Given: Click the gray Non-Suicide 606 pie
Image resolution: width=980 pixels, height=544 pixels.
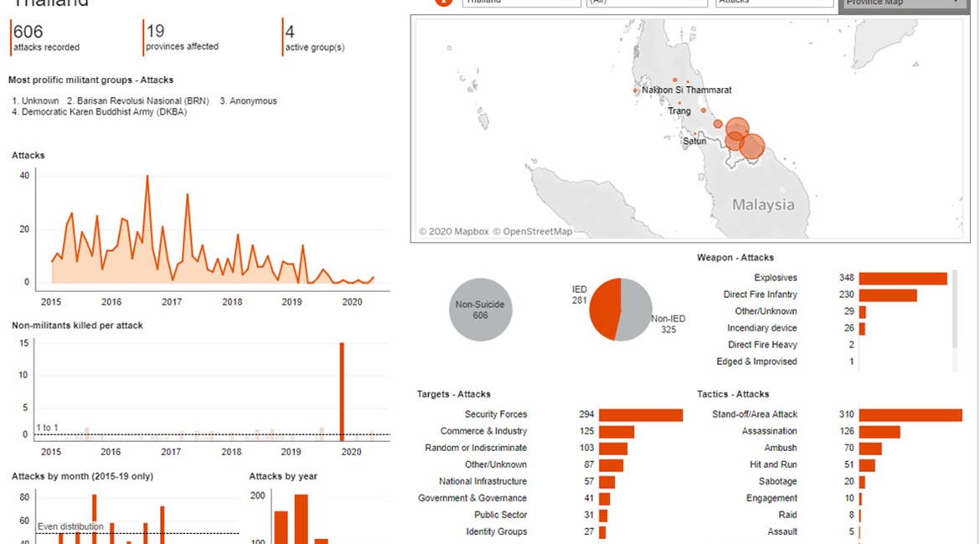Looking at the screenshot, I should tap(480, 310).
